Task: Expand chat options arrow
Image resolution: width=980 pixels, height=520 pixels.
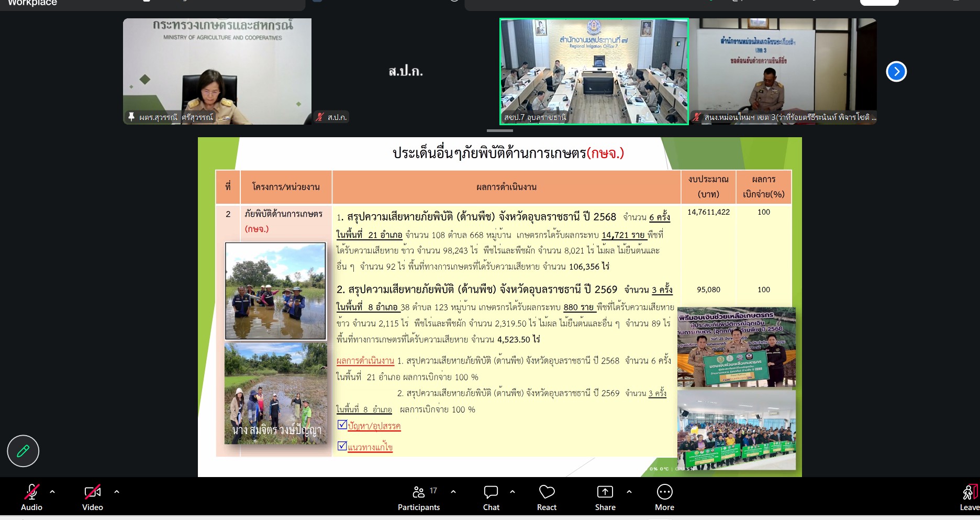Action: pyautogui.click(x=513, y=492)
